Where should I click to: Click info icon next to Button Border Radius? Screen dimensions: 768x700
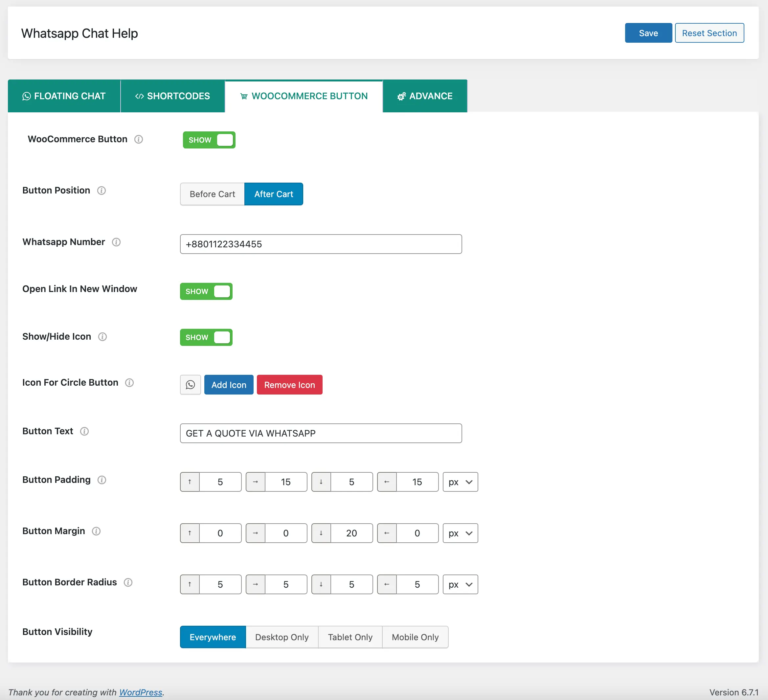tap(128, 582)
